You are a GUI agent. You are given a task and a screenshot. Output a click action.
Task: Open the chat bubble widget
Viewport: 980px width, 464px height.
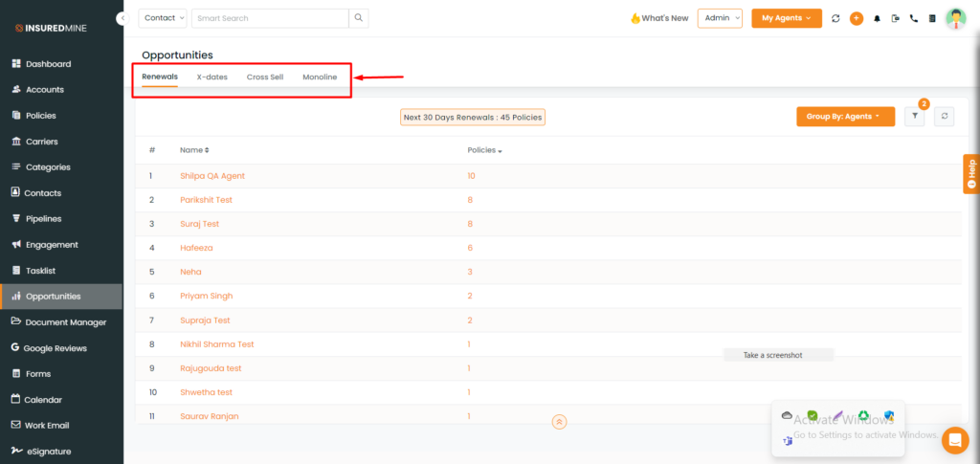point(954,440)
